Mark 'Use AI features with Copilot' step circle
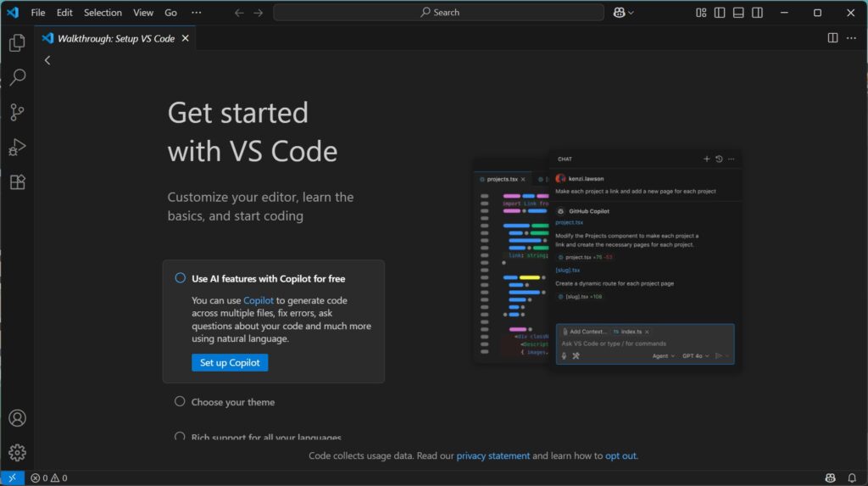Screen dimensions: 868x486 click(180, 278)
